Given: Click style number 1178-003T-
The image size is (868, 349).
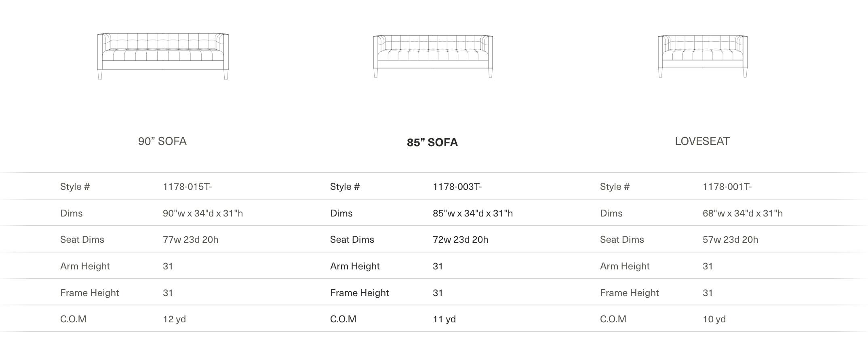Looking at the screenshot, I should [457, 187].
